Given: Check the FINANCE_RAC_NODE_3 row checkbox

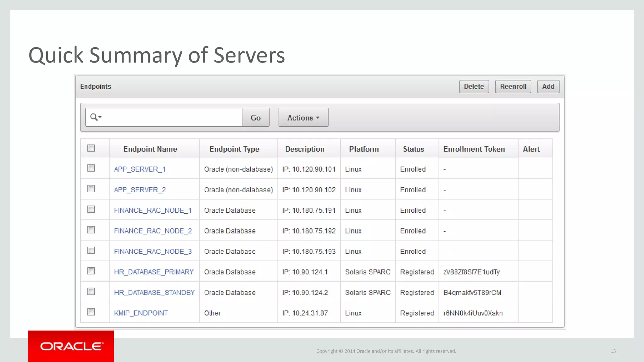Looking at the screenshot, I should 91,250.
